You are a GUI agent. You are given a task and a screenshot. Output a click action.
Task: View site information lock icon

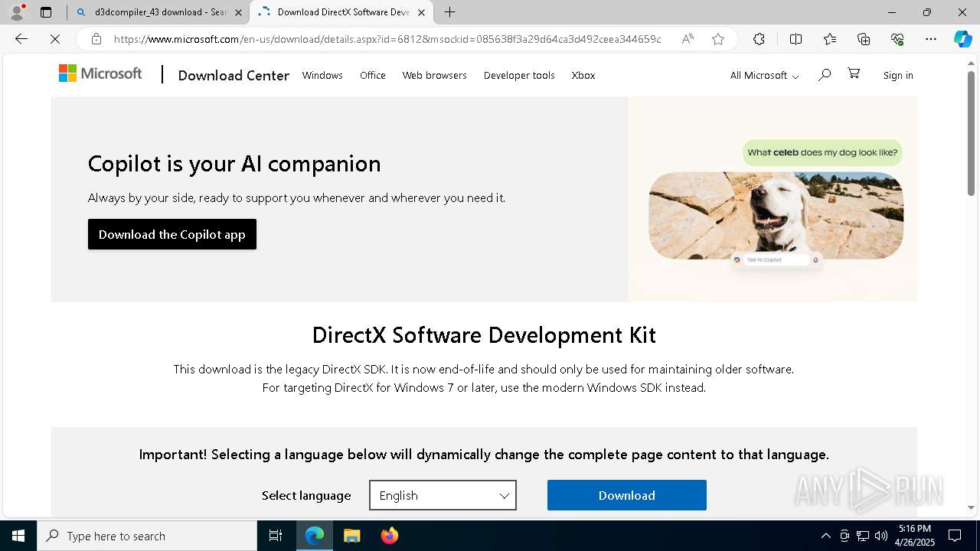(x=96, y=39)
